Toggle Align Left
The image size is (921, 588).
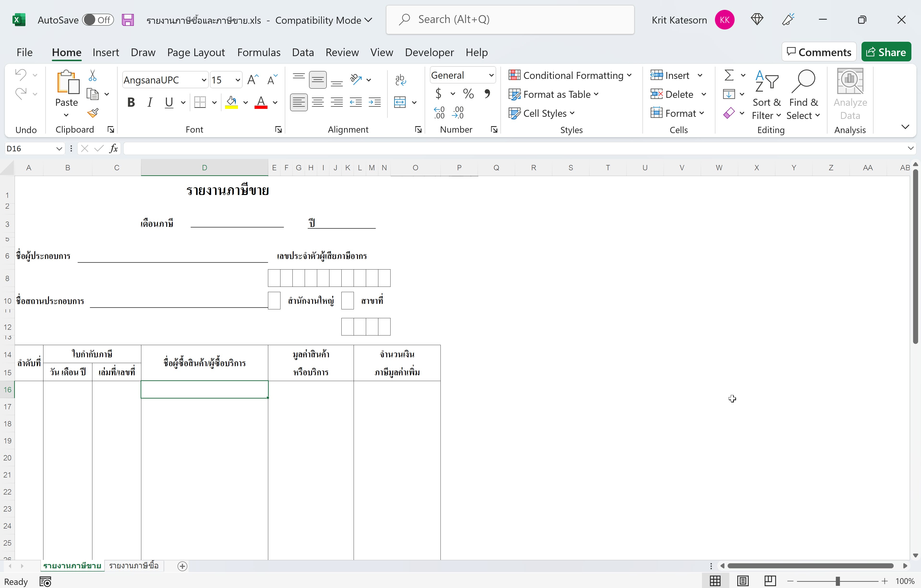coord(299,102)
